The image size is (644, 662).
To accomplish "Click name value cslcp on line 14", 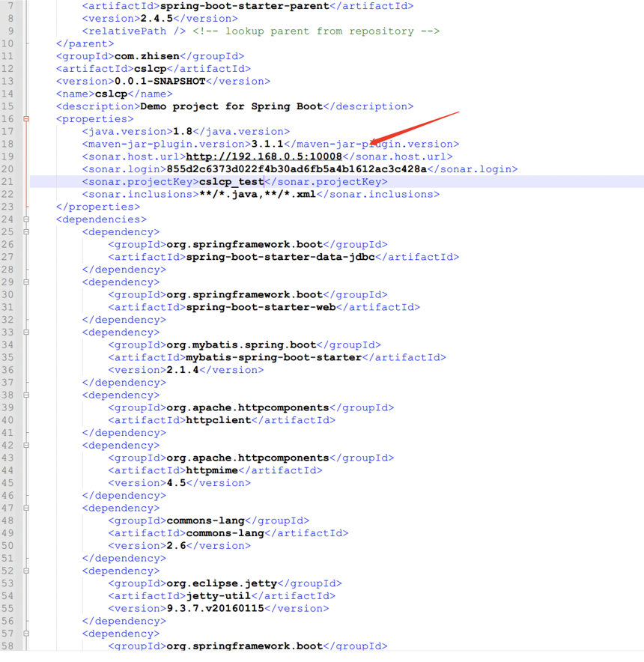I will (x=111, y=94).
